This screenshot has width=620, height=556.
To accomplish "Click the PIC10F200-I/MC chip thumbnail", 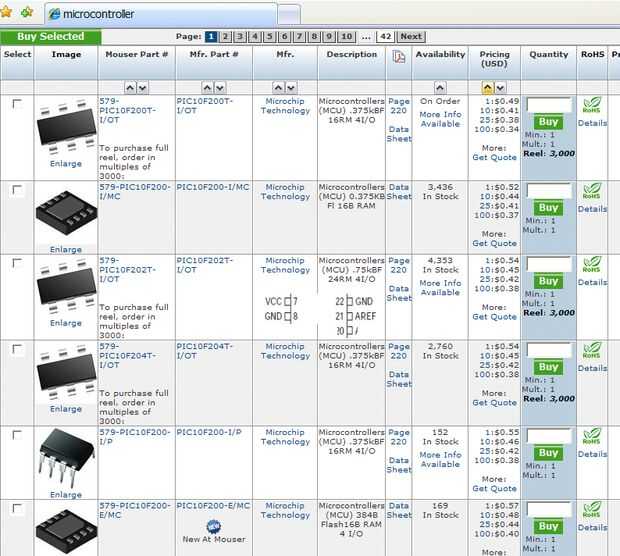I will coord(66,214).
